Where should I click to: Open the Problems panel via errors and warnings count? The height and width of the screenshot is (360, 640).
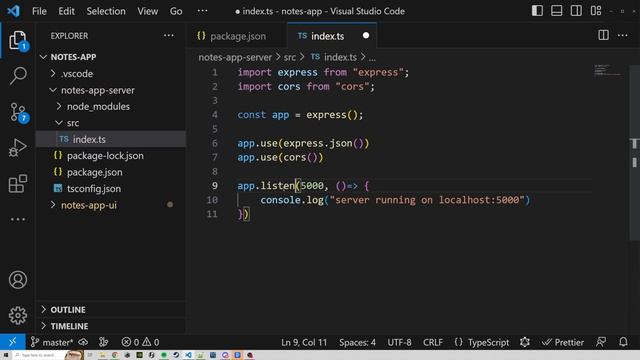point(140,342)
